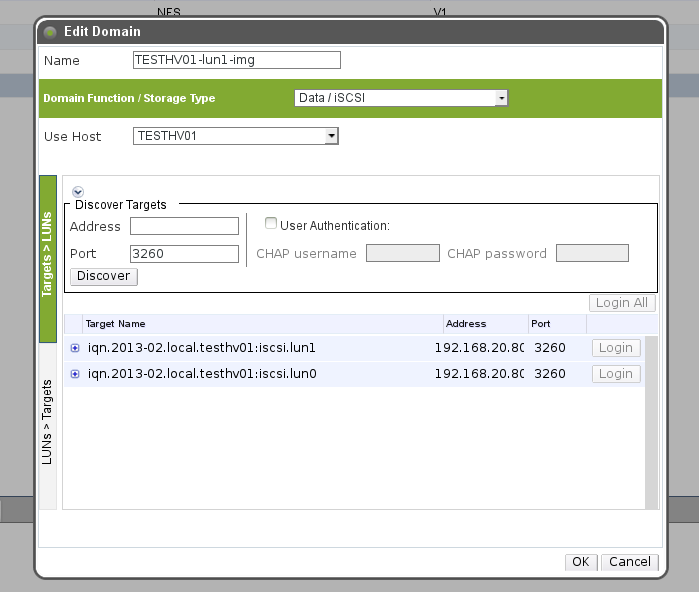Click Login for the iscsi.lun1 target
This screenshot has width=699, height=592.
point(615,348)
